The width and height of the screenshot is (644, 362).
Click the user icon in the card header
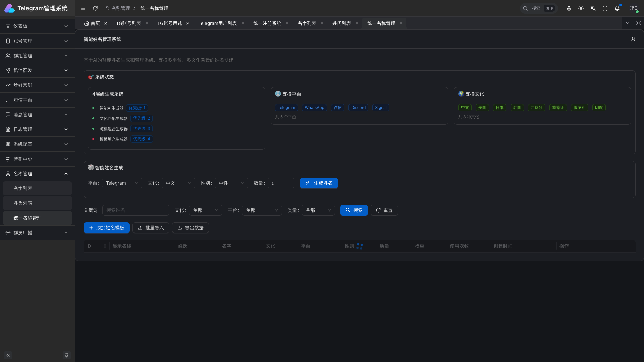click(633, 39)
